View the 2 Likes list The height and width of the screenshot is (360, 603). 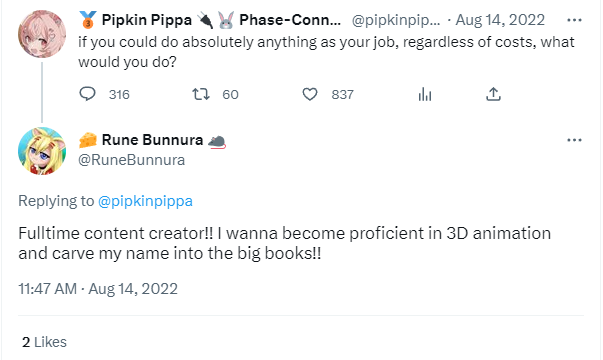pos(44,342)
